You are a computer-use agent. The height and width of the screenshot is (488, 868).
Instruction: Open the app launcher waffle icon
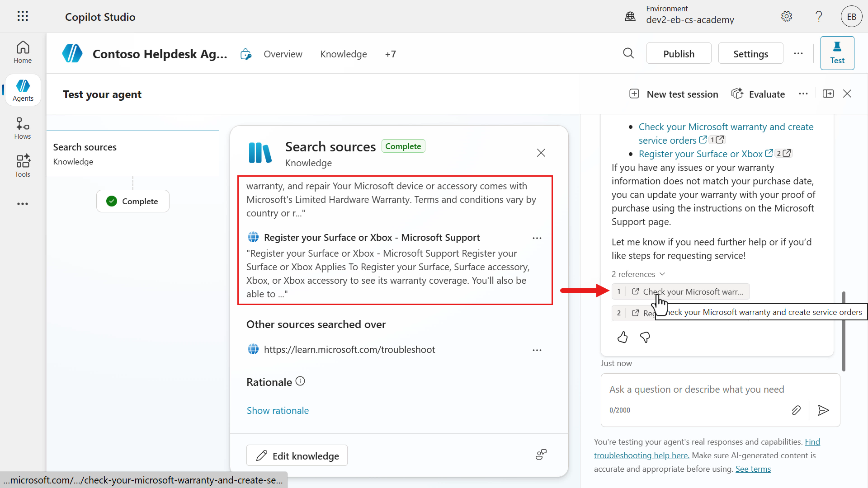pyautogui.click(x=23, y=16)
